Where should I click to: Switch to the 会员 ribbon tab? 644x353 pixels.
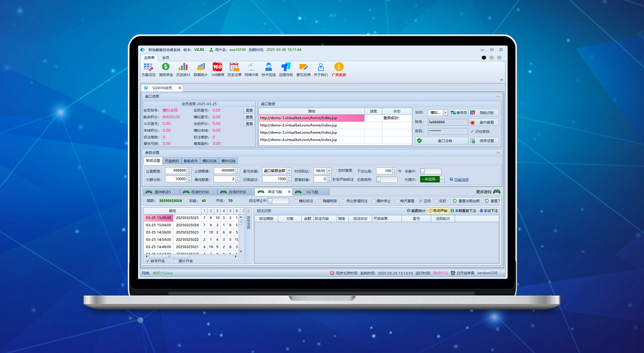166,58
